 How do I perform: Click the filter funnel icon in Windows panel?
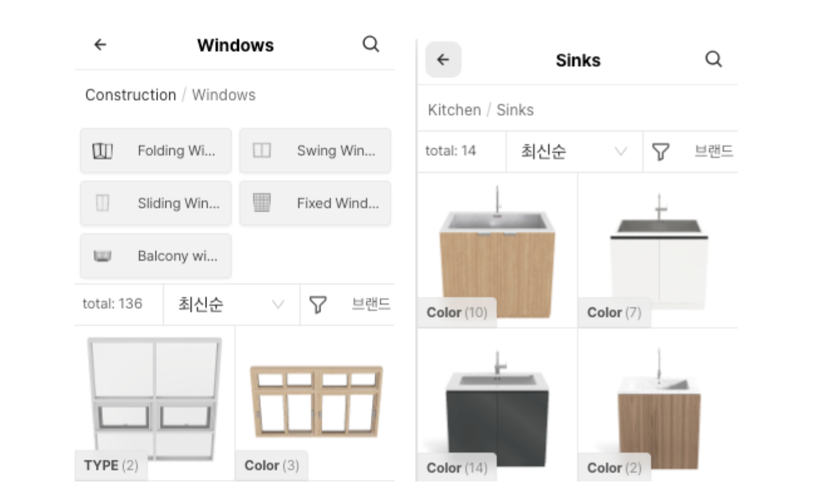319,305
